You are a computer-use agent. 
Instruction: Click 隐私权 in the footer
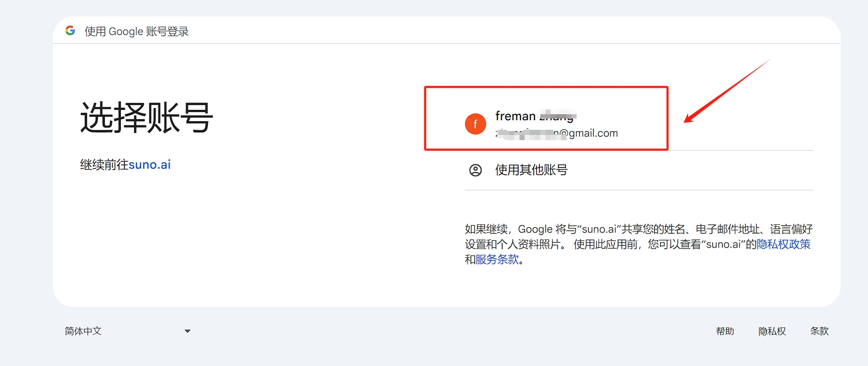coord(772,331)
